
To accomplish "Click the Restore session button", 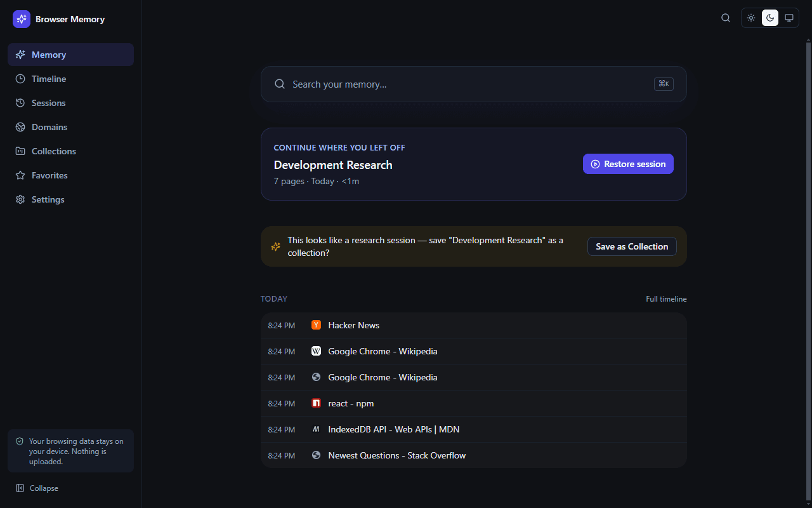I will (x=628, y=164).
